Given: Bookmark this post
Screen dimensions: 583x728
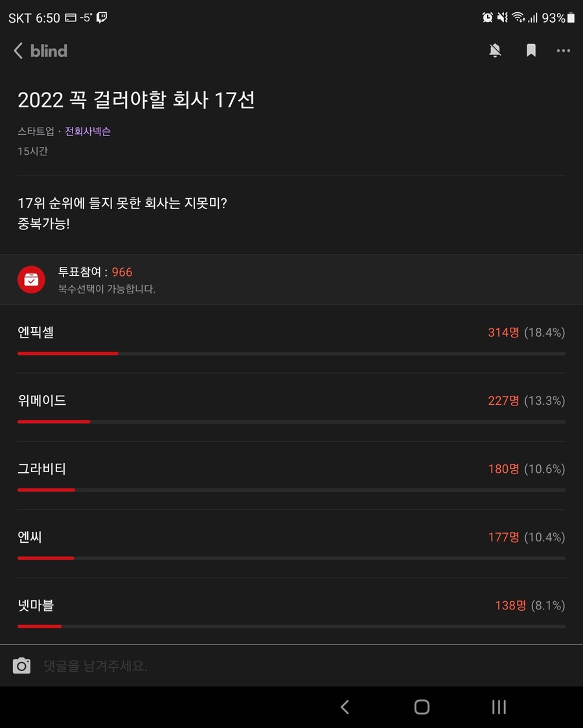Looking at the screenshot, I should (531, 50).
